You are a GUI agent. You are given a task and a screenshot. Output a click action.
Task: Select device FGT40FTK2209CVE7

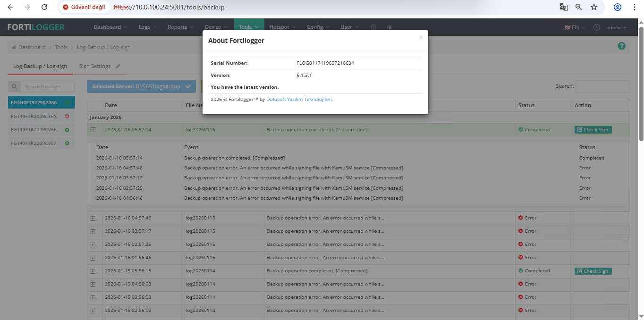tap(42, 143)
